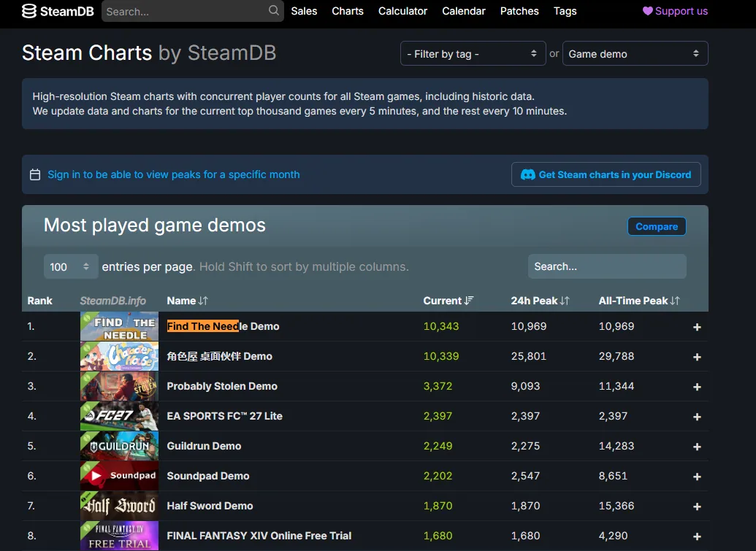Click the current players value 10,343
This screenshot has width=756, height=551.
point(440,326)
